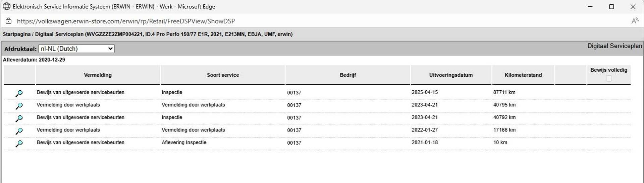Click the site info lock icon
The width and height of the screenshot is (644, 183).
[x=9, y=21]
